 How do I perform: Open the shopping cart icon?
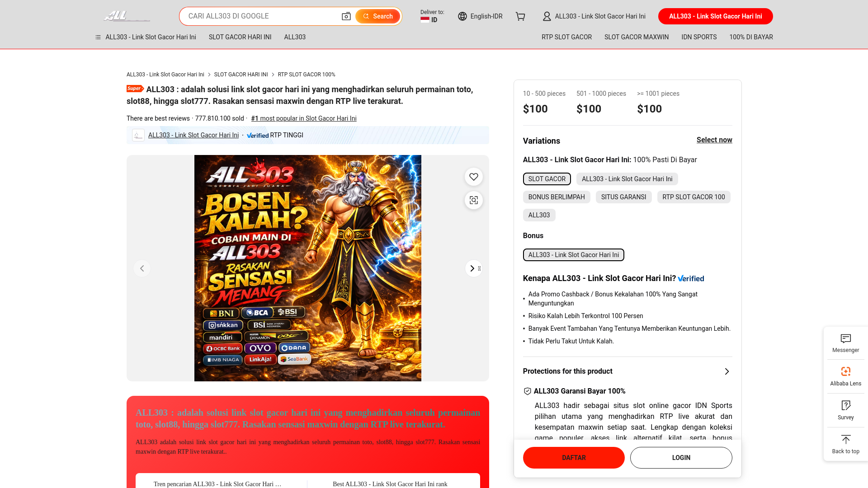(x=520, y=16)
